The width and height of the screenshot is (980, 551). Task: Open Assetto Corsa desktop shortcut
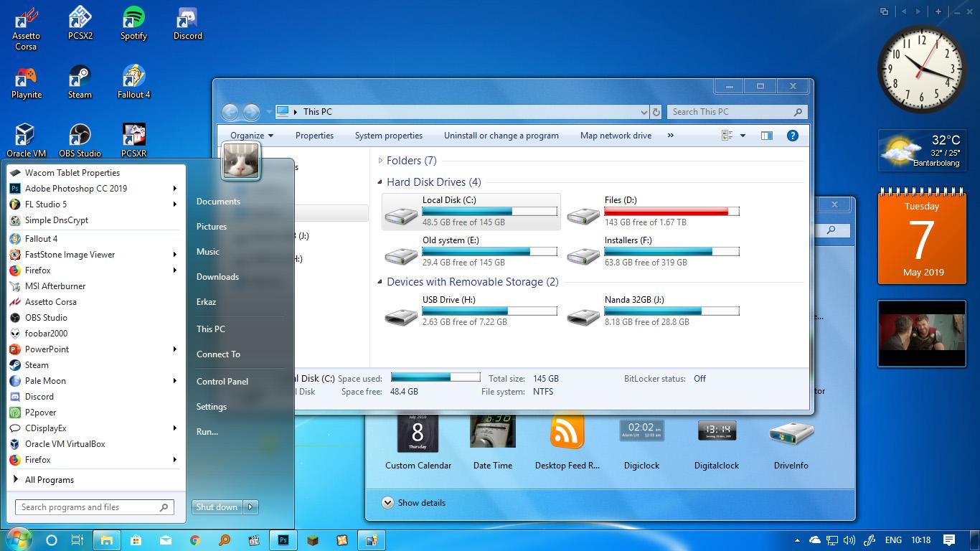(x=26, y=29)
